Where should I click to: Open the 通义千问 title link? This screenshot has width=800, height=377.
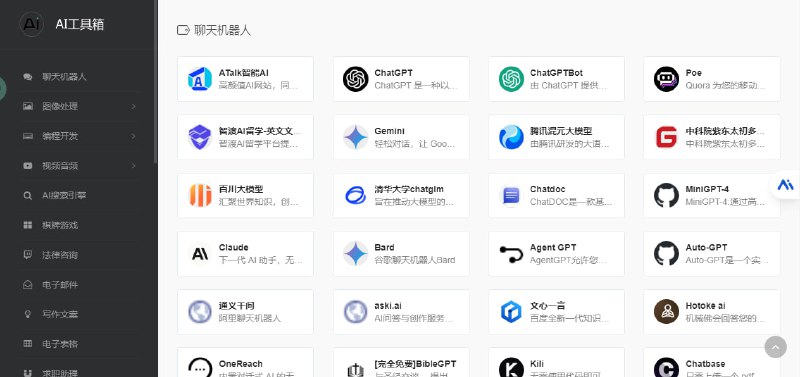click(237, 306)
